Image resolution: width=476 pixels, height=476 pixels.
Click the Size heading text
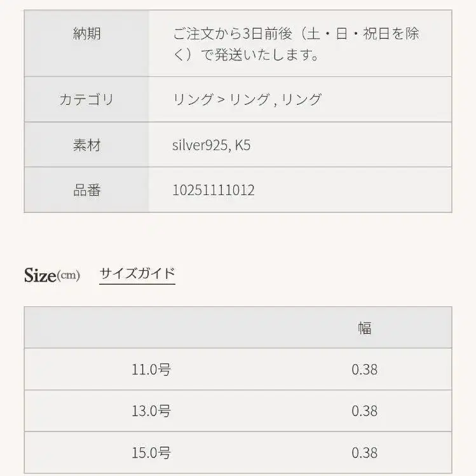(x=40, y=276)
